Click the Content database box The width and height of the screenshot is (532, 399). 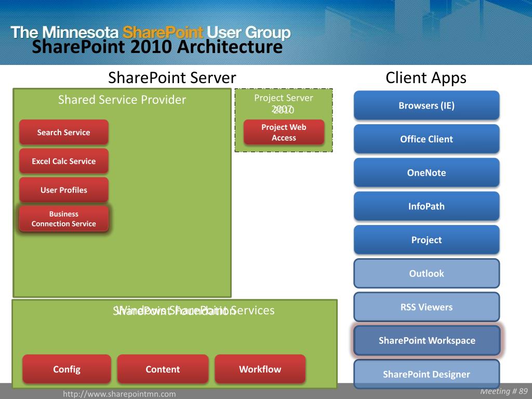click(x=163, y=369)
